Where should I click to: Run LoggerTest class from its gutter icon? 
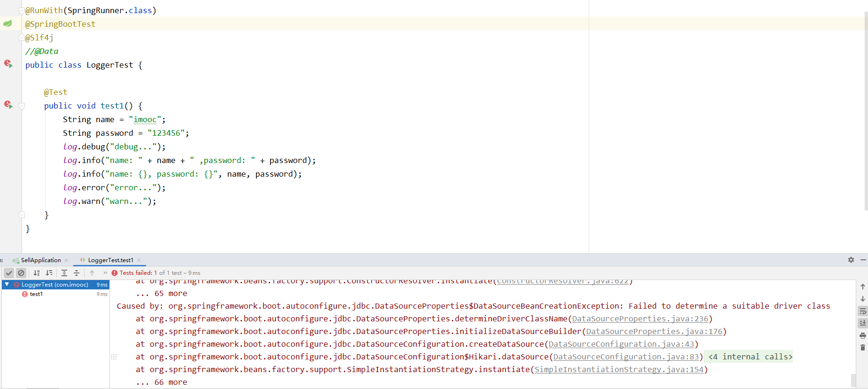tap(8, 64)
